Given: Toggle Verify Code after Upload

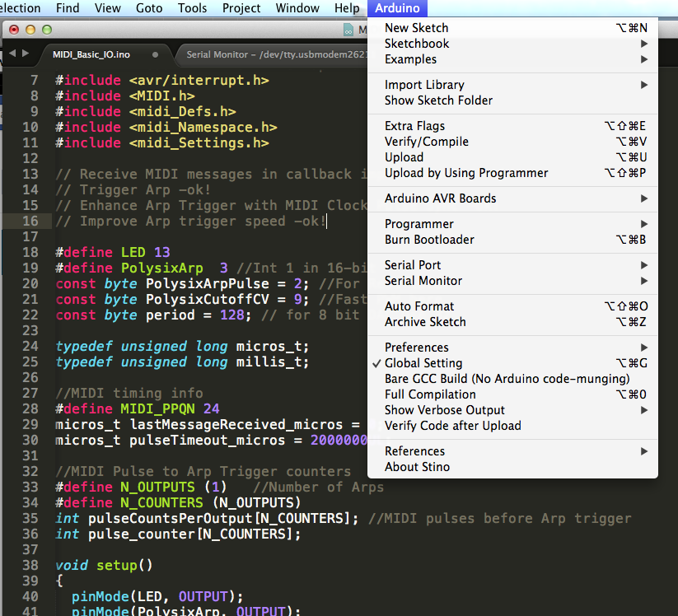Looking at the screenshot, I should [x=512, y=426].
